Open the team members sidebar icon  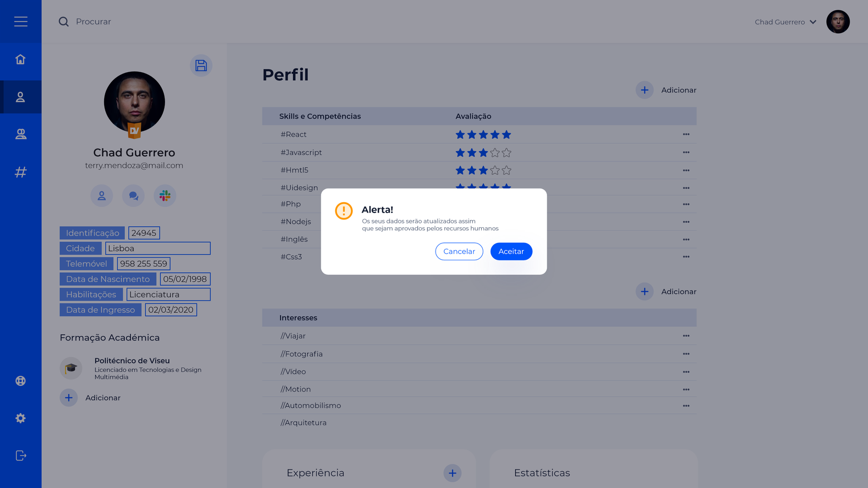point(21,134)
